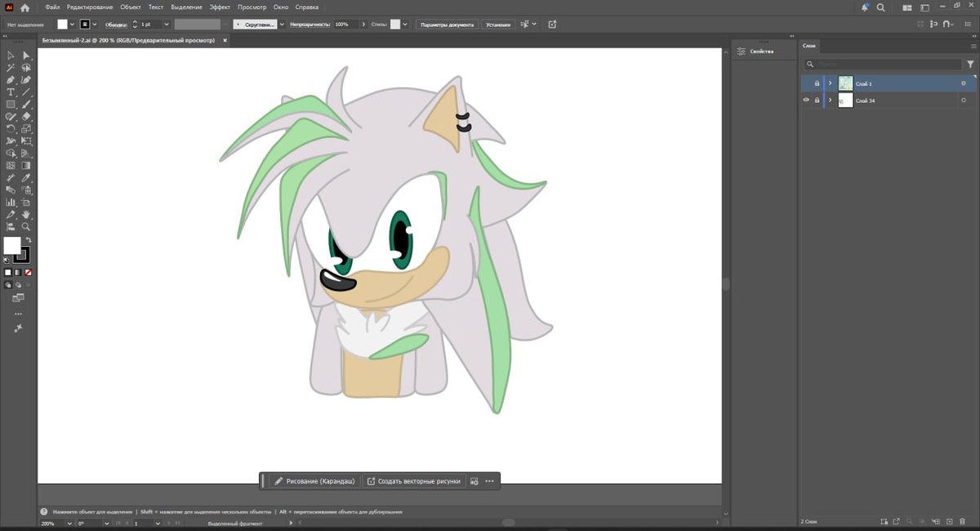The width and height of the screenshot is (980, 531).
Task: Click the Непрозрачность link
Action: (310, 25)
